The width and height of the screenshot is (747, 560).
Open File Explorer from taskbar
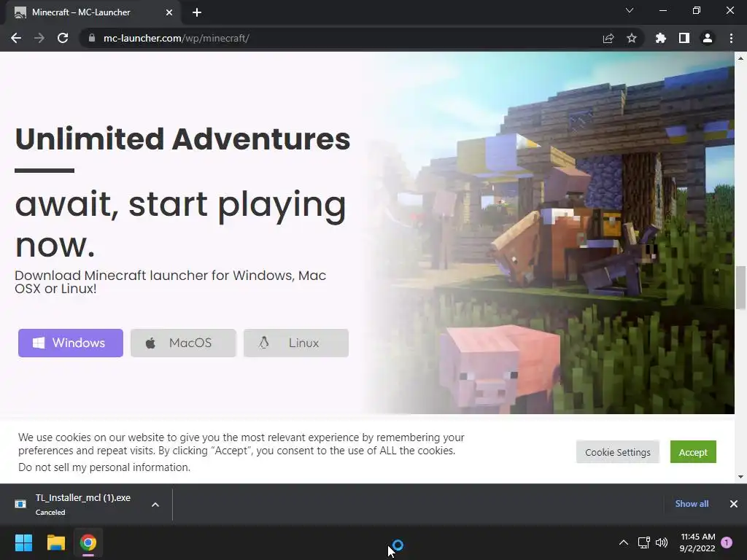pos(55,542)
